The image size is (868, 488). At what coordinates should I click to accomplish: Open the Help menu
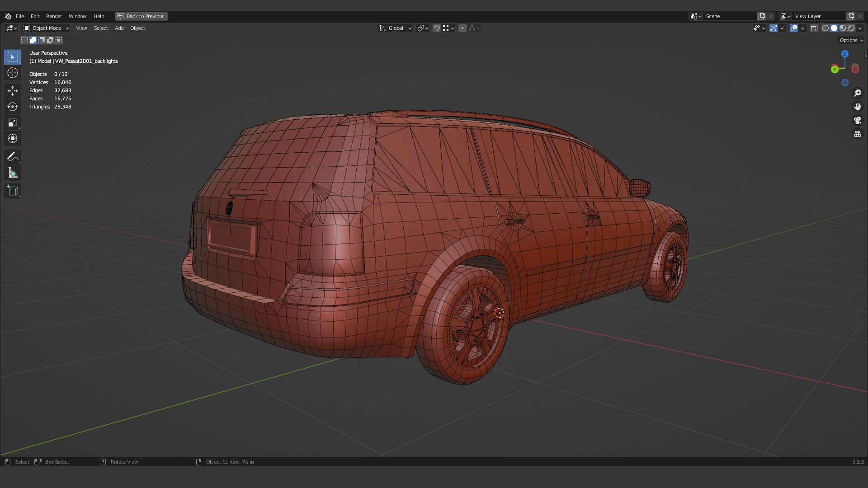click(x=99, y=16)
